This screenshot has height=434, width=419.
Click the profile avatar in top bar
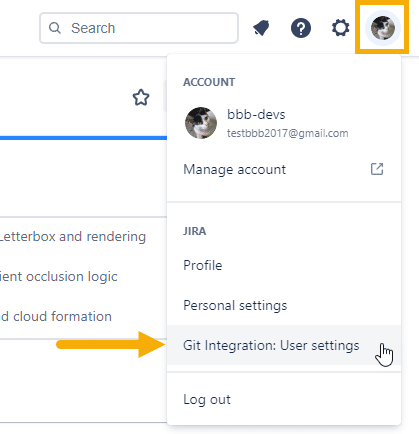[383, 28]
